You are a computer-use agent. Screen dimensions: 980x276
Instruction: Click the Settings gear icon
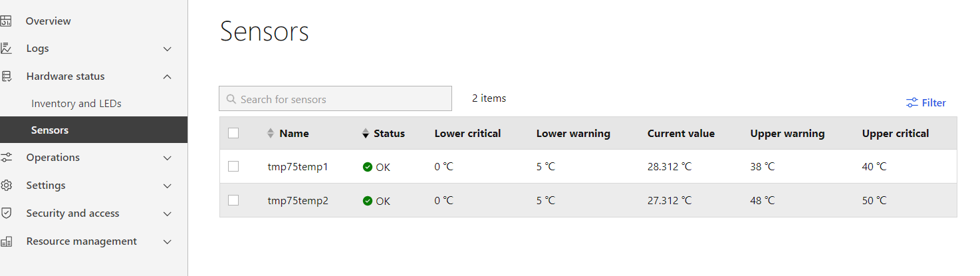(x=6, y=186)
